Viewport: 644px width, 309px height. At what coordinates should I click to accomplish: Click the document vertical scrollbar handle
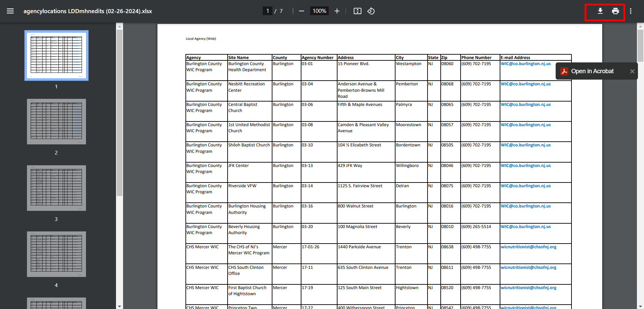click(x=640, y=46)
